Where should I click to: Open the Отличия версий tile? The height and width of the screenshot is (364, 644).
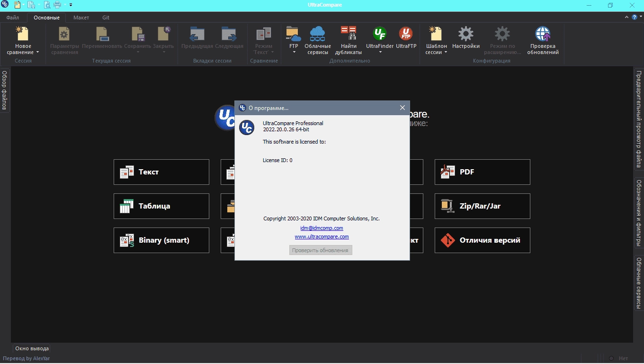(483, 240)
